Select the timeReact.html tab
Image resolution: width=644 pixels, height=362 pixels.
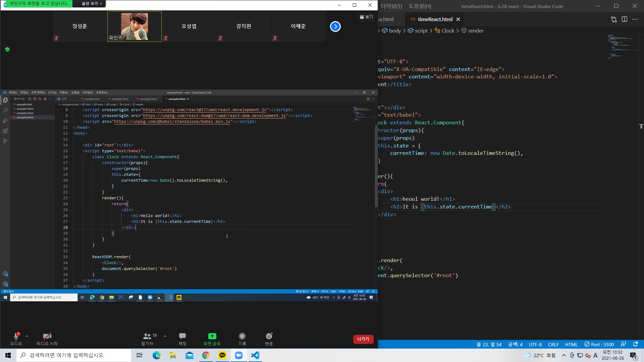tap(435, 19)
